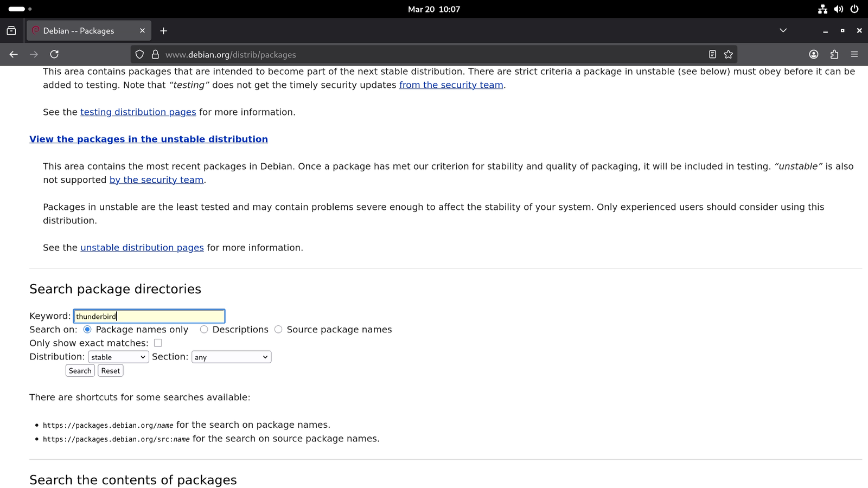
Task: Select Package names only radio button
Action: pos(87,330)
